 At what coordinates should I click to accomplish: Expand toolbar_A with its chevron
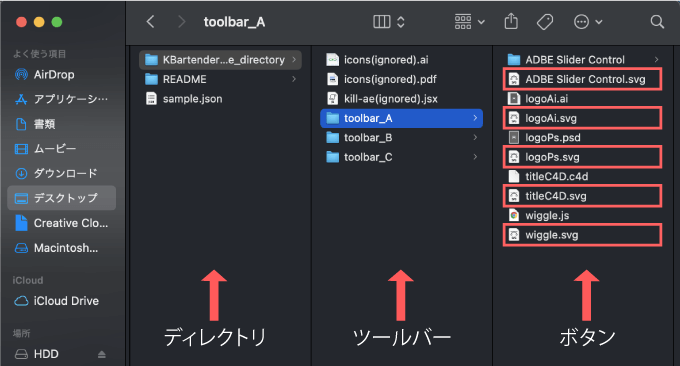tap(475, 118)
